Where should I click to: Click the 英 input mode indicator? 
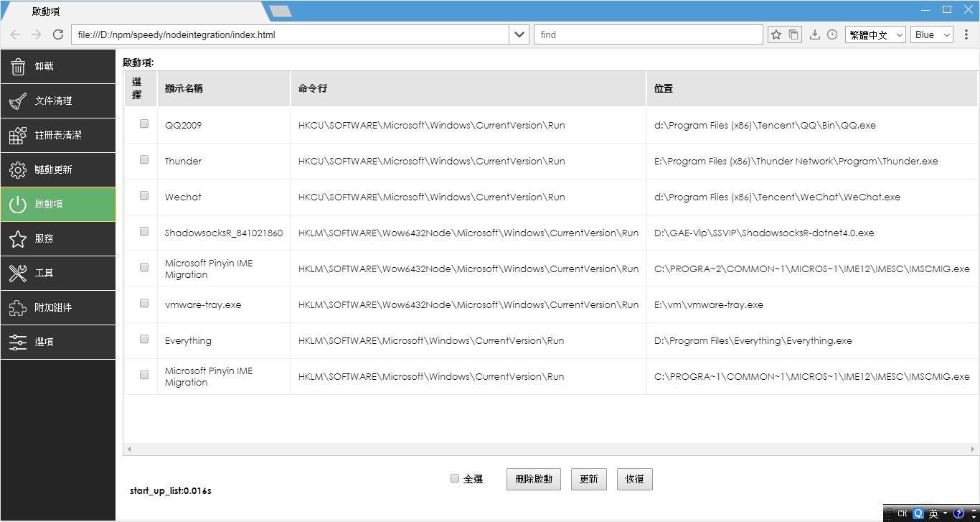click(933, 514)
